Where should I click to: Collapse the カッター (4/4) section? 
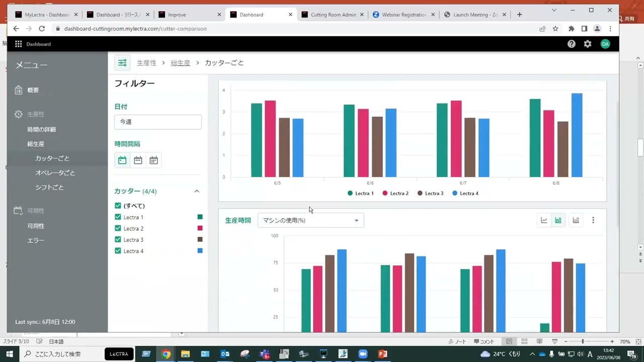click(197, 192)
